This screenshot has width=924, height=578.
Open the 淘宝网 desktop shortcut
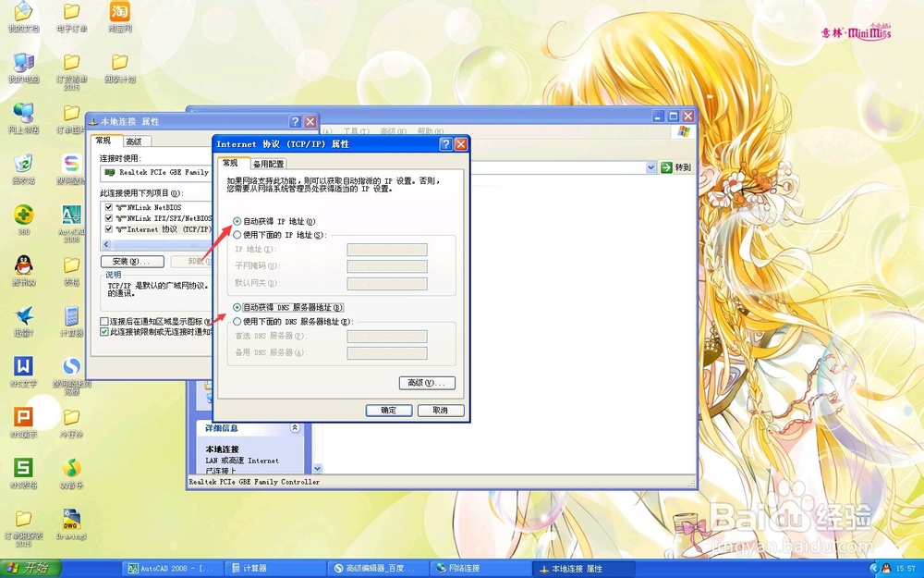(x=119, y=16)
